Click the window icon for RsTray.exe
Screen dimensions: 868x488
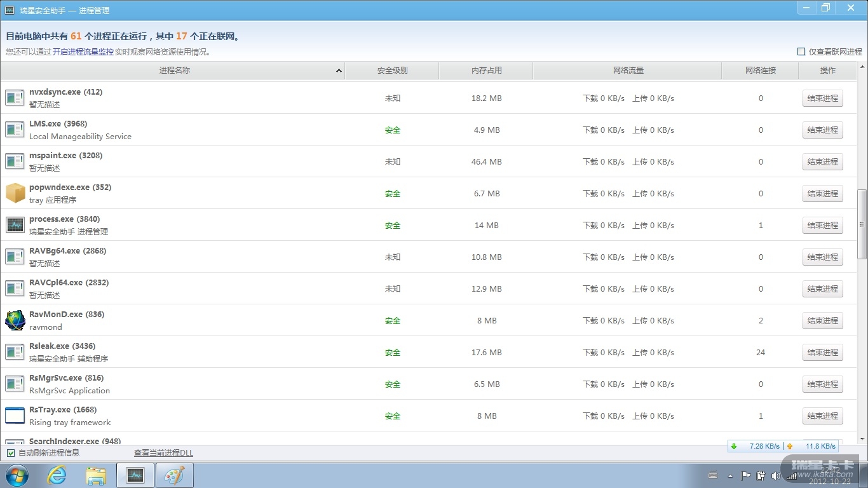pyautogui.click(x=15, y=416)
